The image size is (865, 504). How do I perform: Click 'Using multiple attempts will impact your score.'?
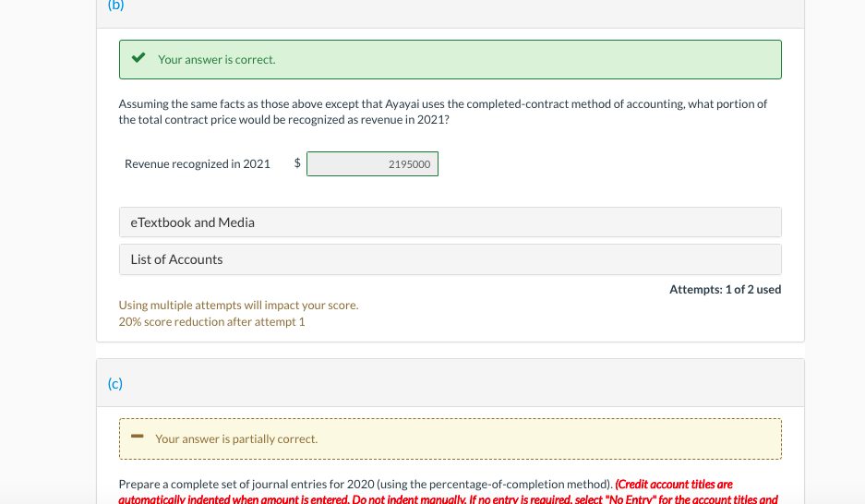238,305
